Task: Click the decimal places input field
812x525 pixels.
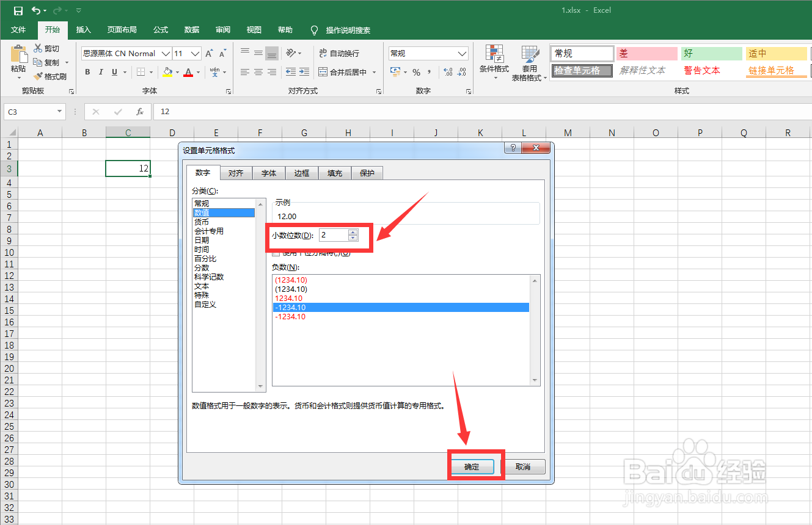Action: (334, 235)
